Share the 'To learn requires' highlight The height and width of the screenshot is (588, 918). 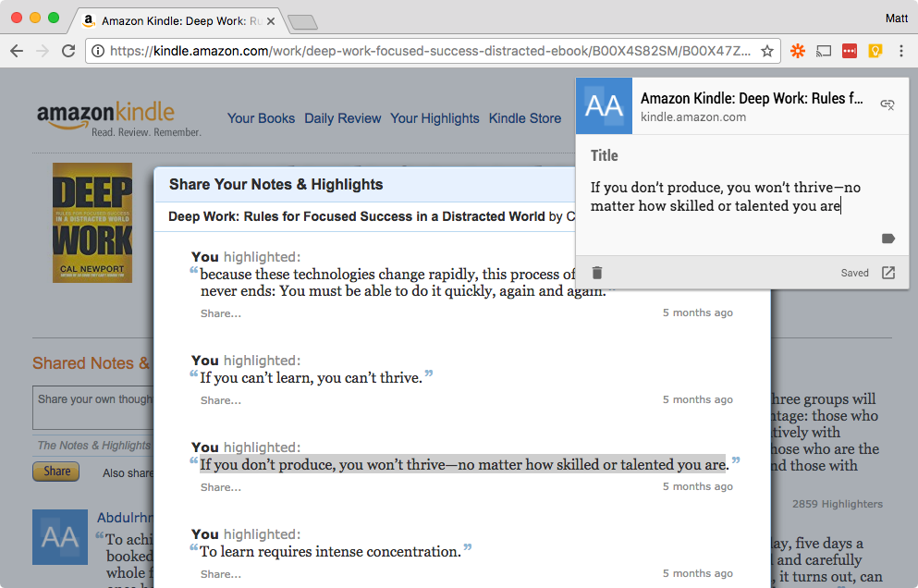pos(221,574)
